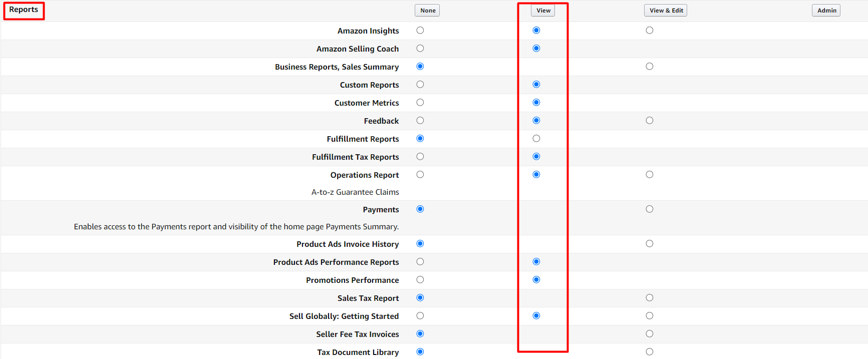The image size is (868, 359).
Task: Choose View & Edit for Sell Globally: Getting Started
Action: tap(650, 316)
